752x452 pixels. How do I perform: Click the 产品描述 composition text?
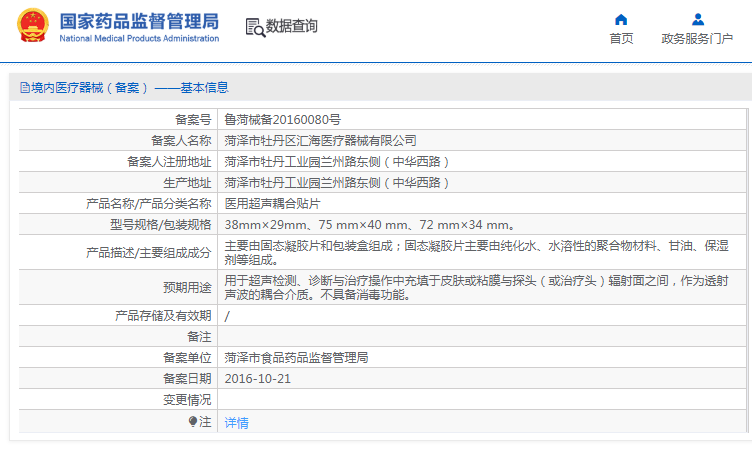477,253
